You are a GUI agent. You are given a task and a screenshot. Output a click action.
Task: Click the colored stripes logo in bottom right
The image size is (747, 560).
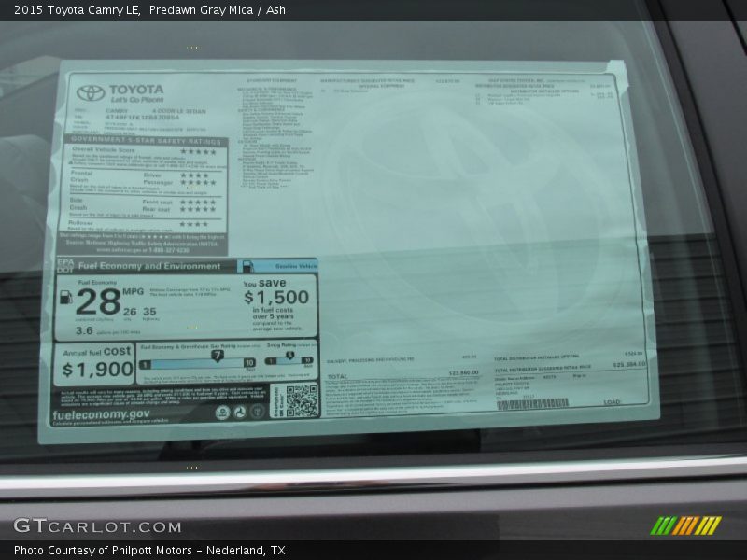tap(685, 525)
